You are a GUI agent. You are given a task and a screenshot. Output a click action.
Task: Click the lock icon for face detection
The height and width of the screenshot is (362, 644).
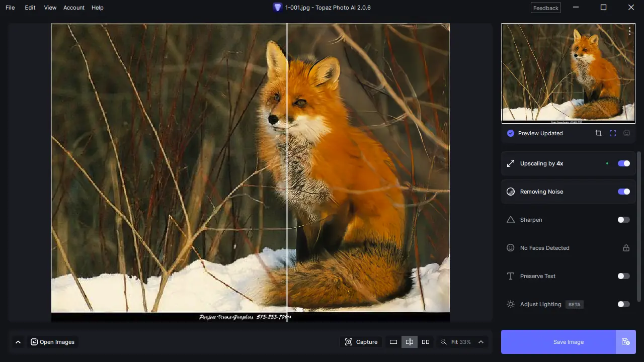click(x=626, y=248)
